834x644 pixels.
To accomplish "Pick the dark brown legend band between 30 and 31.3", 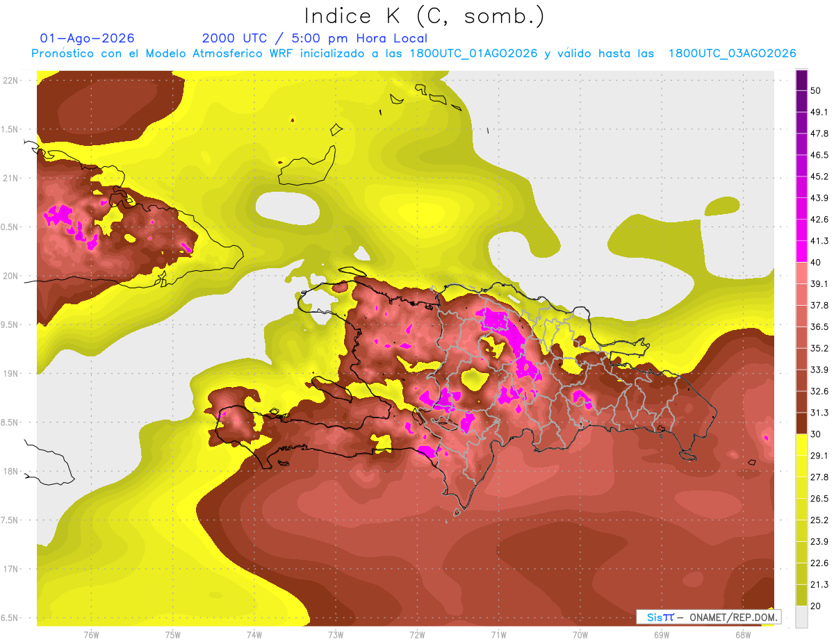I will coord(801,424).
